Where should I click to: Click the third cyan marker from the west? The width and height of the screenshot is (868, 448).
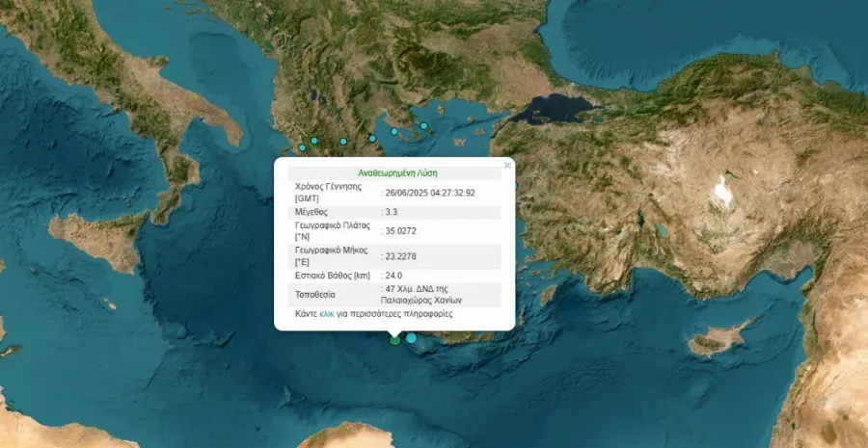click(x=342, y=141)
